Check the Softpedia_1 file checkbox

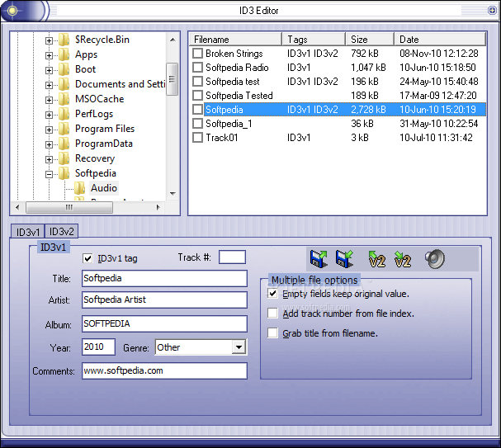click(x=198, y=124)
